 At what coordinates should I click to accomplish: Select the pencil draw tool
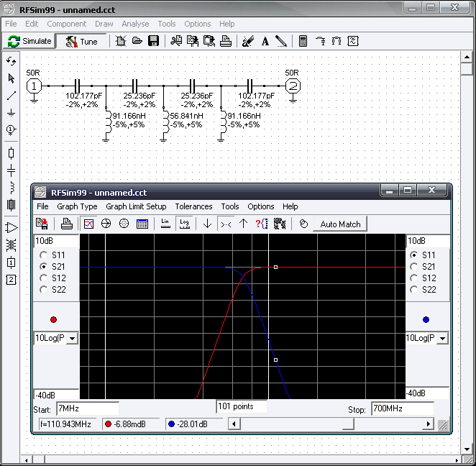click(x=281, y=41)
